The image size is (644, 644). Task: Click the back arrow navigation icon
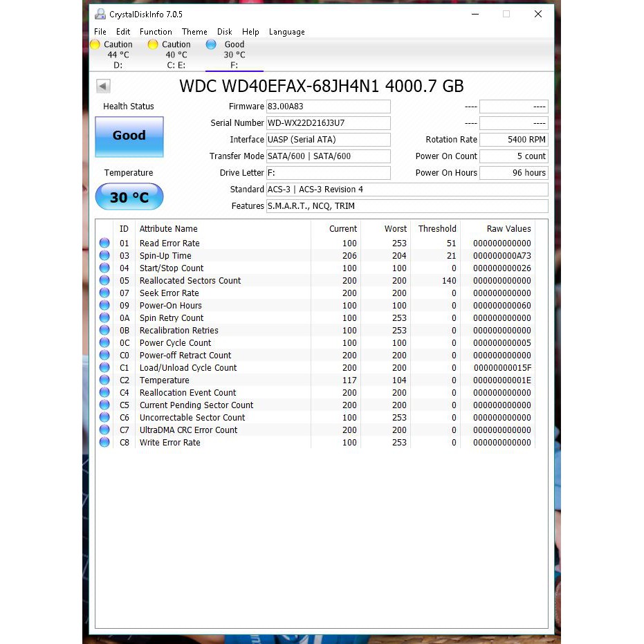coord(102,86)
